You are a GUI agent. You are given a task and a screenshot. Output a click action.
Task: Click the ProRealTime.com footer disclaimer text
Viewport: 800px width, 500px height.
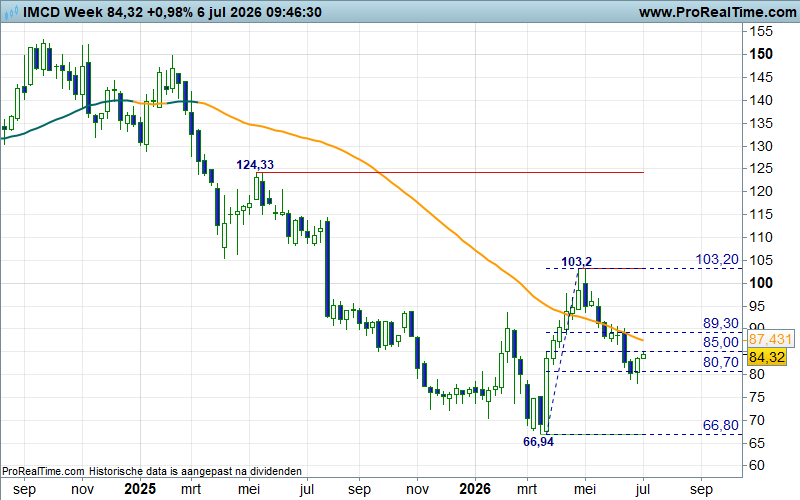coord(152,471)
